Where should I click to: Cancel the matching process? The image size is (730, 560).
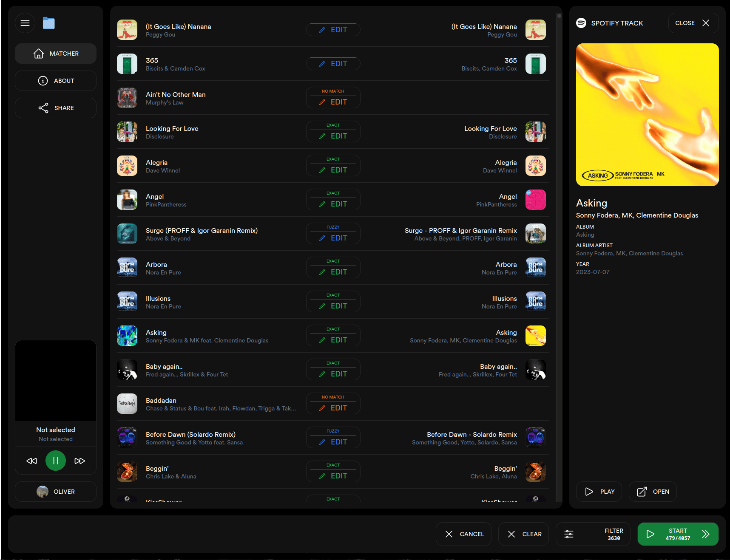(x=463, y=534)
